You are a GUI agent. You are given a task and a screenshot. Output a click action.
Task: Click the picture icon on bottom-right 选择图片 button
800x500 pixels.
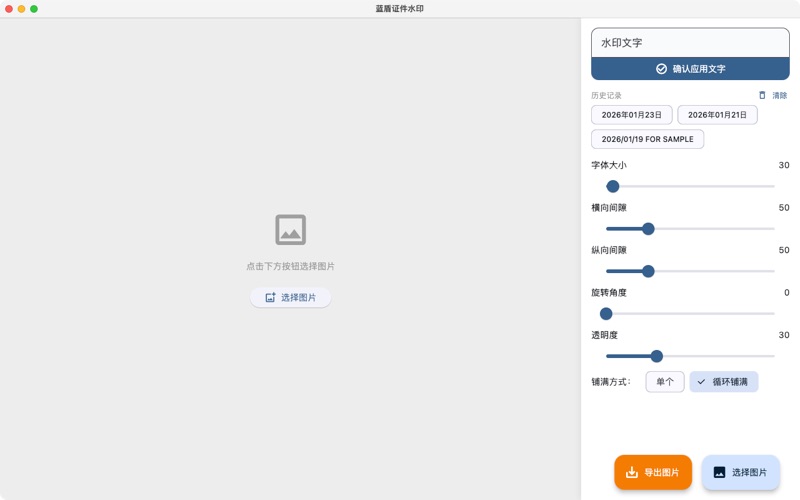click(x=719, y=472)
